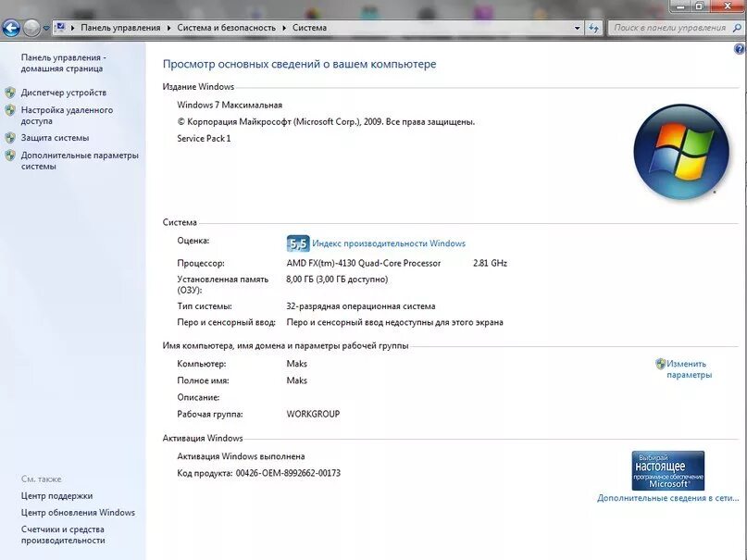Select Maks in the Полное имя row
The width and height of the screenshot is (747, 560).
coord(297,380)
